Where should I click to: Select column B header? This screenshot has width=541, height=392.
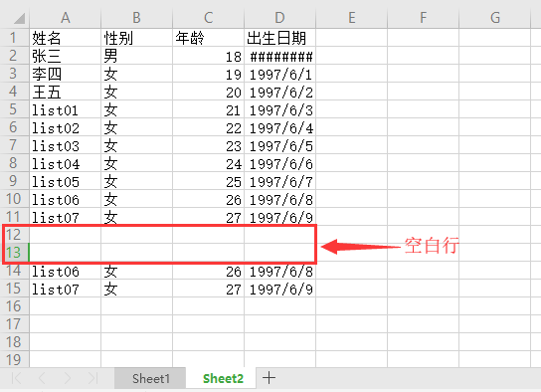(x=136, y=18)
